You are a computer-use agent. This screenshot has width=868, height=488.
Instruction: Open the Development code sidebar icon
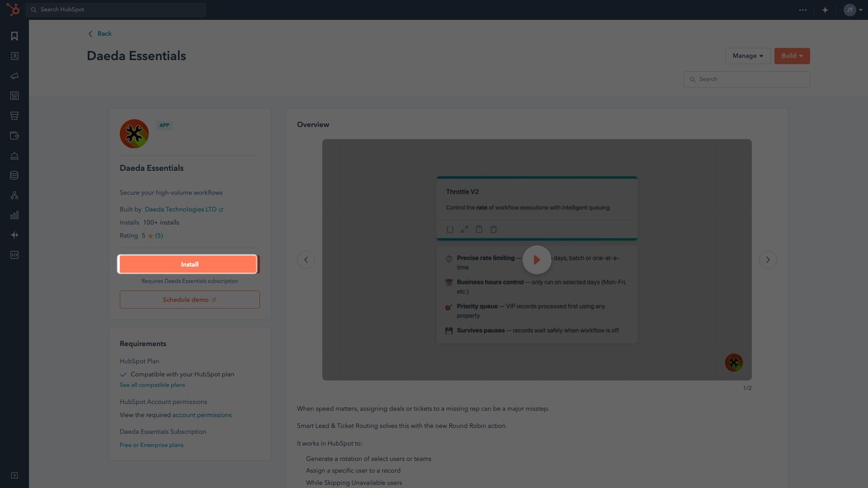(15, 255)
